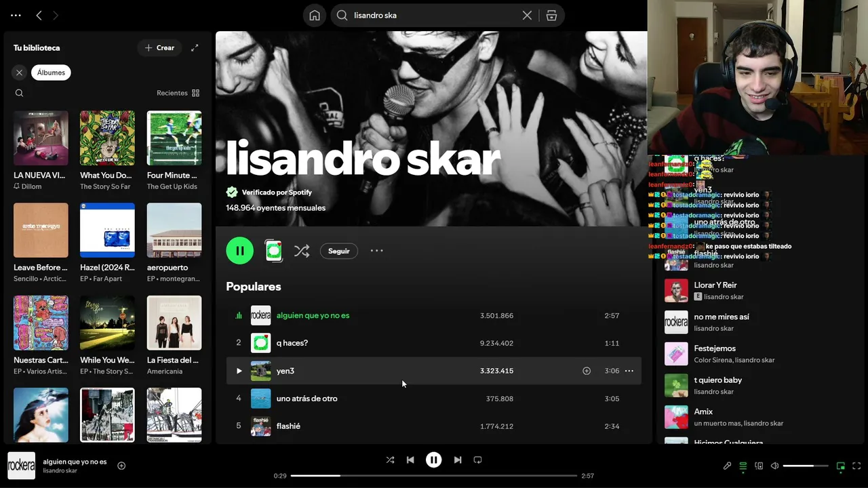868x488 pixels.
Task: Seek on the song progress bar
Action: pos(434,476)
